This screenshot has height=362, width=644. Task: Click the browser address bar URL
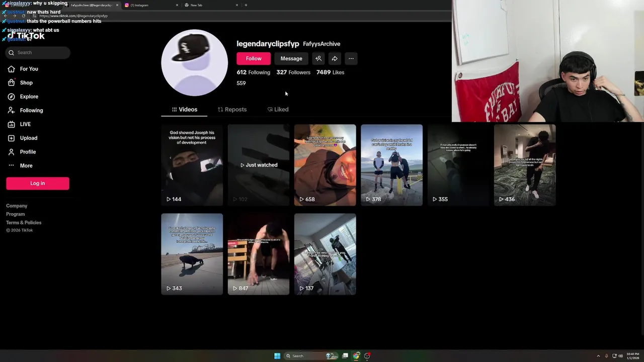73,16
